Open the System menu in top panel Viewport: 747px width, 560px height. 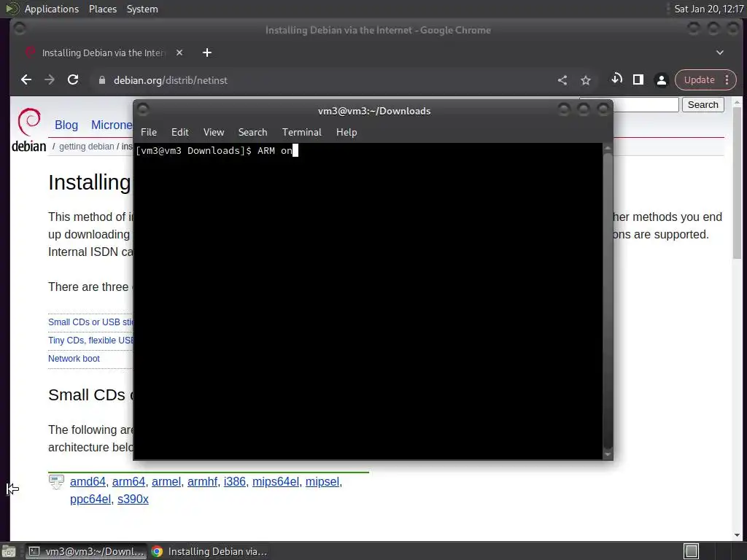tap(142, 9)
